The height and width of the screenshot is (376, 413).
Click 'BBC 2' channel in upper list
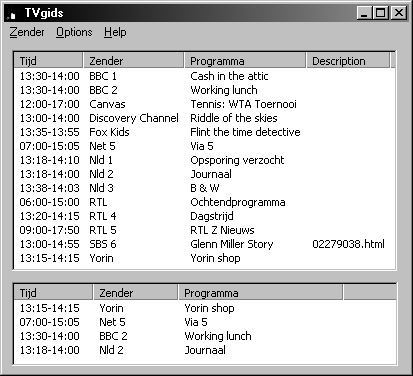tap(103, 90)
